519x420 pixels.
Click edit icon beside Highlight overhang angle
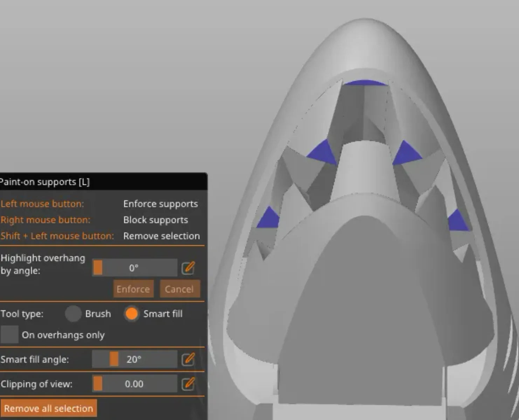pyautogui.click(x=188, y=268)
